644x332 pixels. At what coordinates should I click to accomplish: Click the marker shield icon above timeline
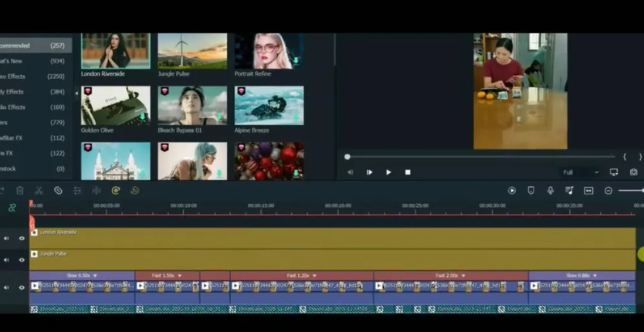point(530,191)
